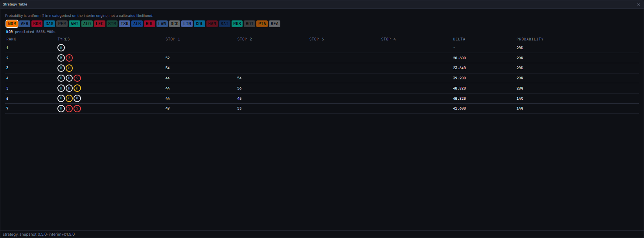This screenshot has width=644, height=238.
Task: Select the NOR driver chip
Action: 12,24
